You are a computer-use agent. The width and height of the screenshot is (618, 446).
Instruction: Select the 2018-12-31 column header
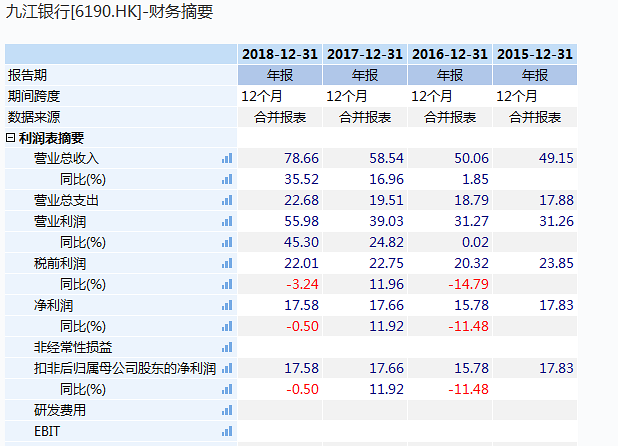280,54
